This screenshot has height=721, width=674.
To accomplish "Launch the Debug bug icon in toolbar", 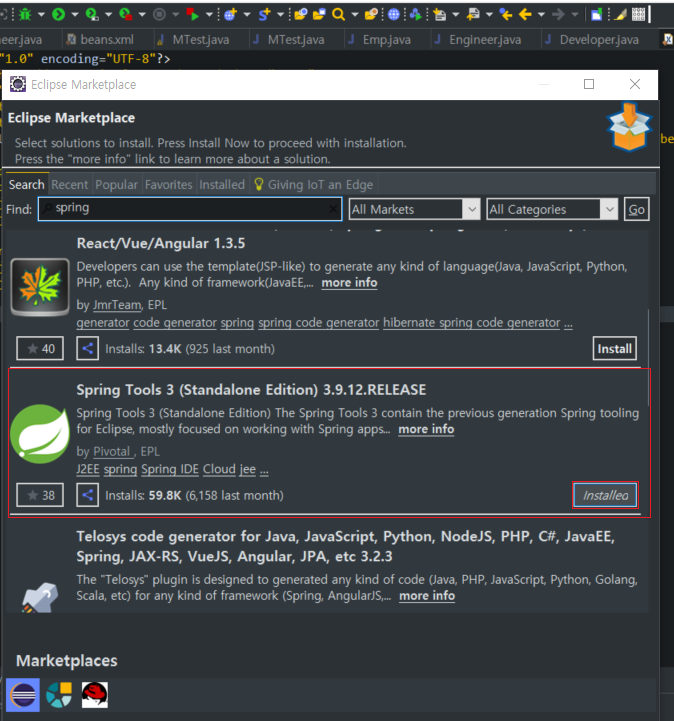I will click(x=25, y=15).
